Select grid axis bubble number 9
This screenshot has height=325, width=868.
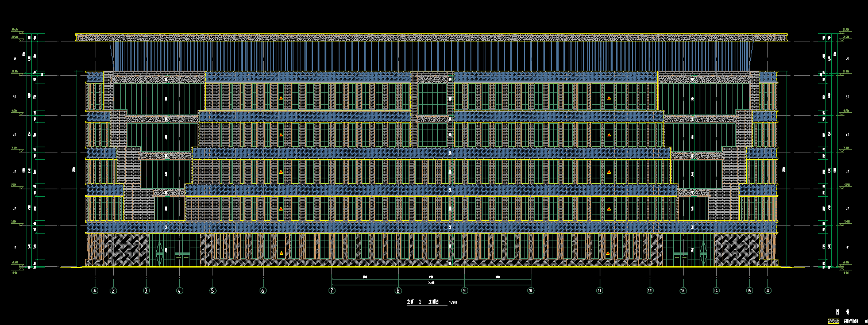[464, 291]
